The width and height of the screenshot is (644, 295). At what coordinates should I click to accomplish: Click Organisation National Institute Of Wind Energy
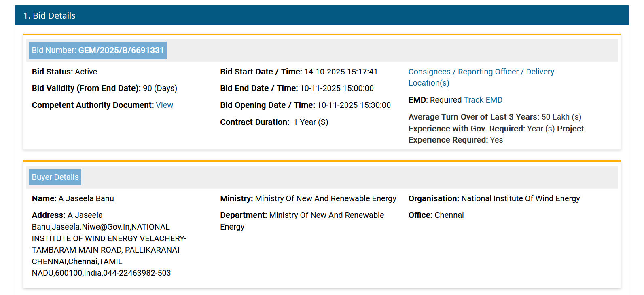(x=520, y=198)
